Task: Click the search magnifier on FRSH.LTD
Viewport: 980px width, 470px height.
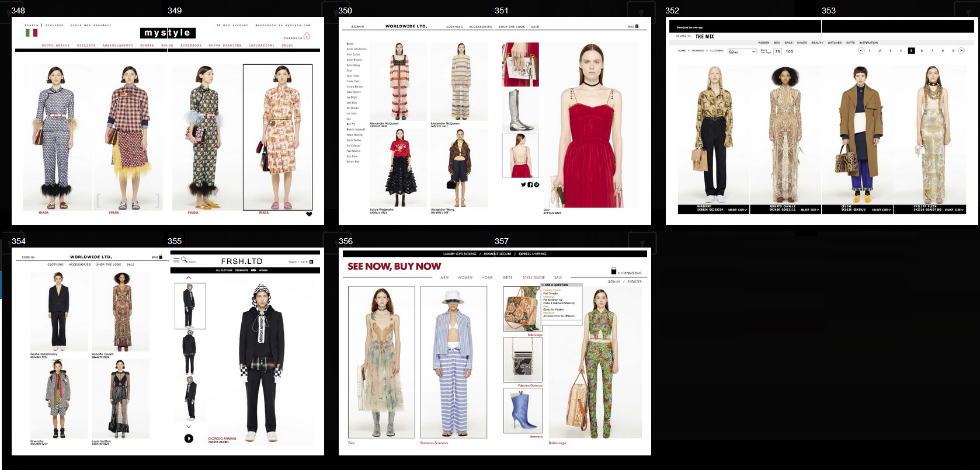Action: pos(184,260)
